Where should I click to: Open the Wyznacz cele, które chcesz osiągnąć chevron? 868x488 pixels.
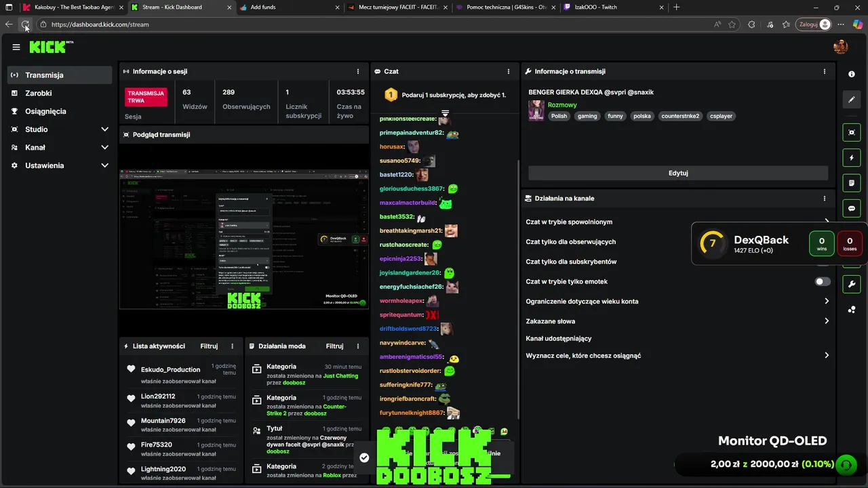827,355
